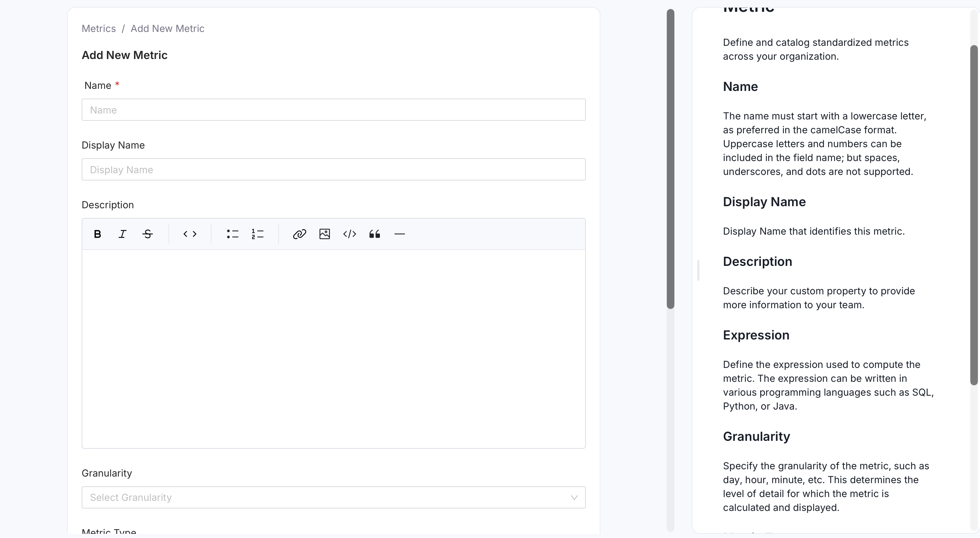980x538 pixels.
Task: Click inside the Description text area
Action: (x=334, y=348)
